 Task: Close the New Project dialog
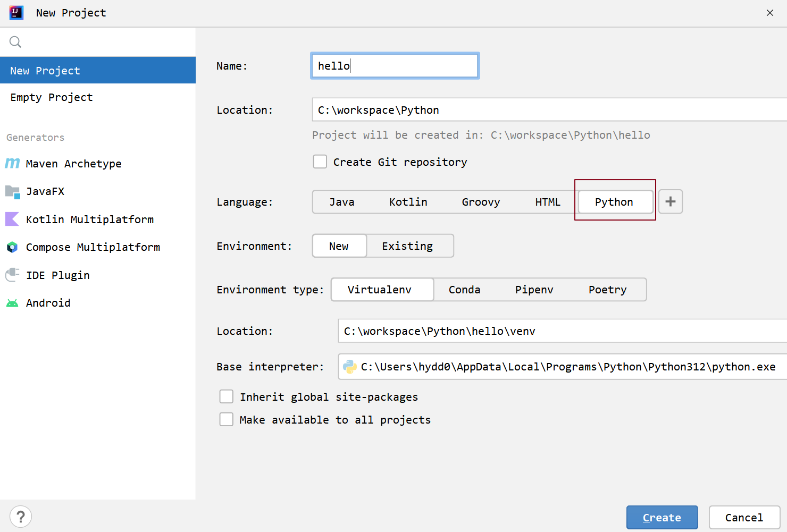tap(770, 13)
